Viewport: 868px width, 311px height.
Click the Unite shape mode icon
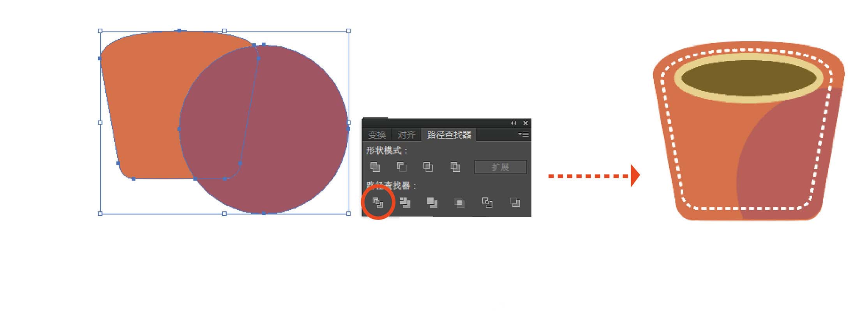[375, 167]
